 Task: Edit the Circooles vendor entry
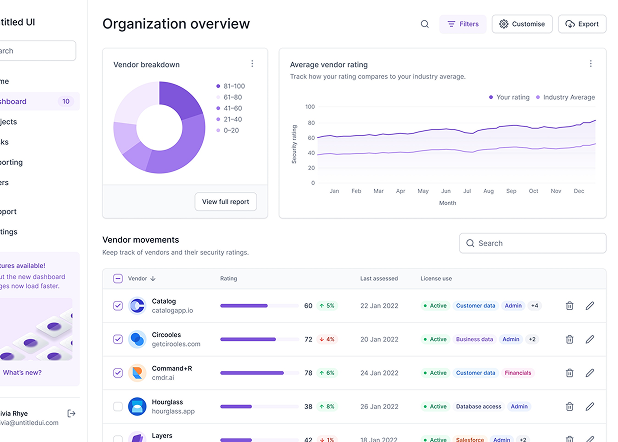click(x=590, y=339)
